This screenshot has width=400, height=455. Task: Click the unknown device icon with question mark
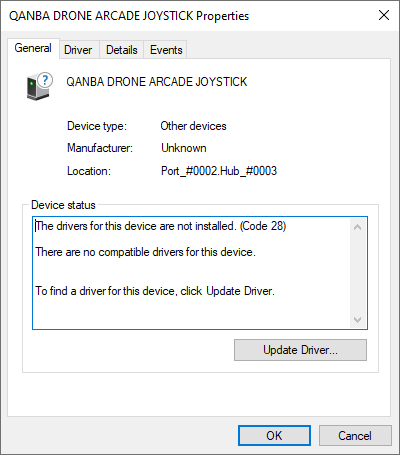pyautogui.click(x=39, y=87)
